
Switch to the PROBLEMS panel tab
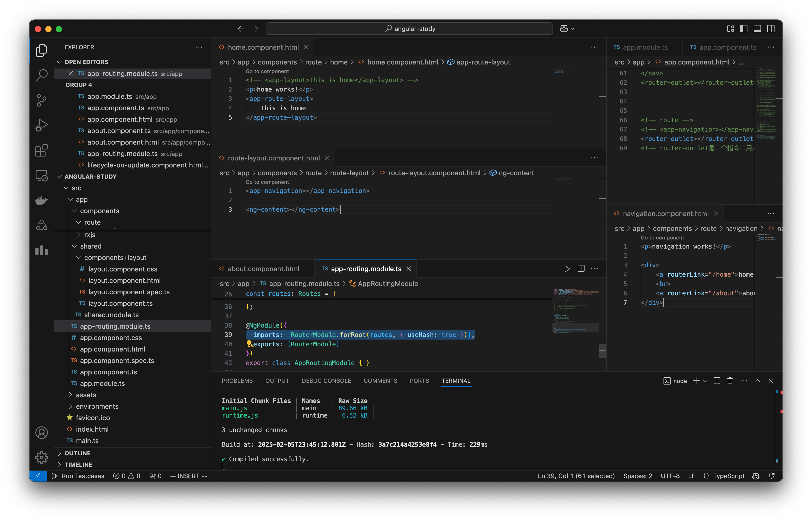[x=237, y=381]
